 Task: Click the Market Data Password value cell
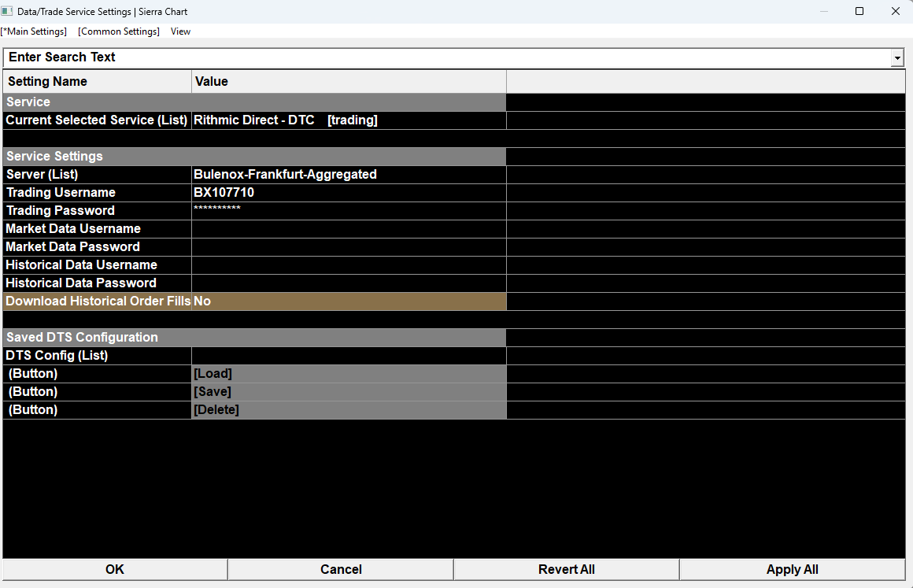[x=349, y=247]
